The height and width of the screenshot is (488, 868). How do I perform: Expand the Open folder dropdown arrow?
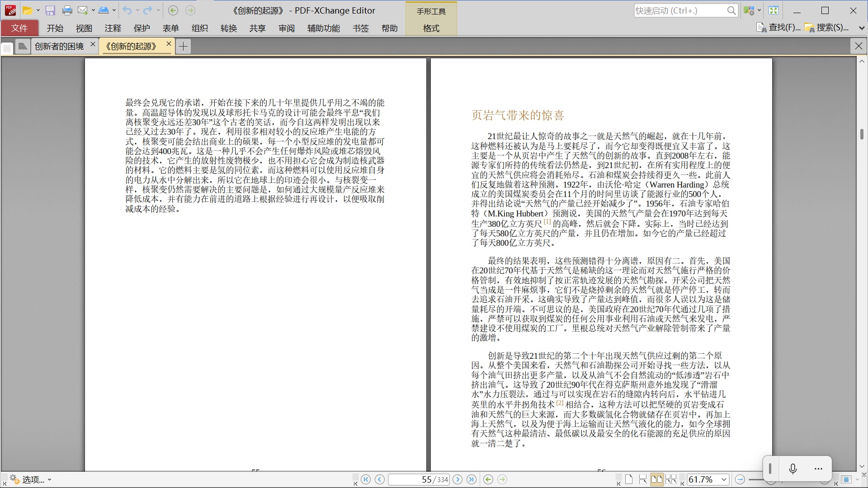point(38,10)
